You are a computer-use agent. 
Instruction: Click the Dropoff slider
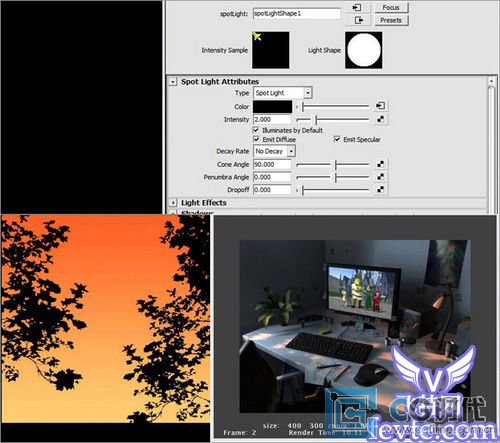pos(333,190)
